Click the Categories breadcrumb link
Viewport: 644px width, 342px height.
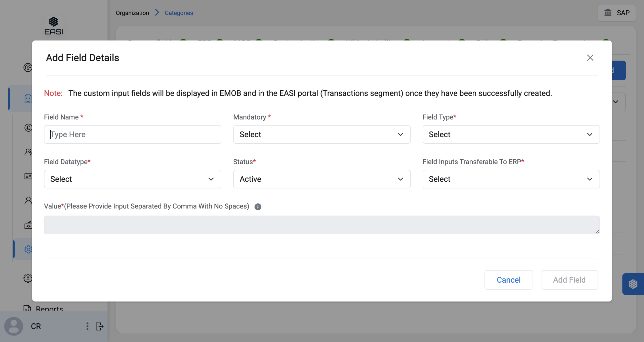179,13
